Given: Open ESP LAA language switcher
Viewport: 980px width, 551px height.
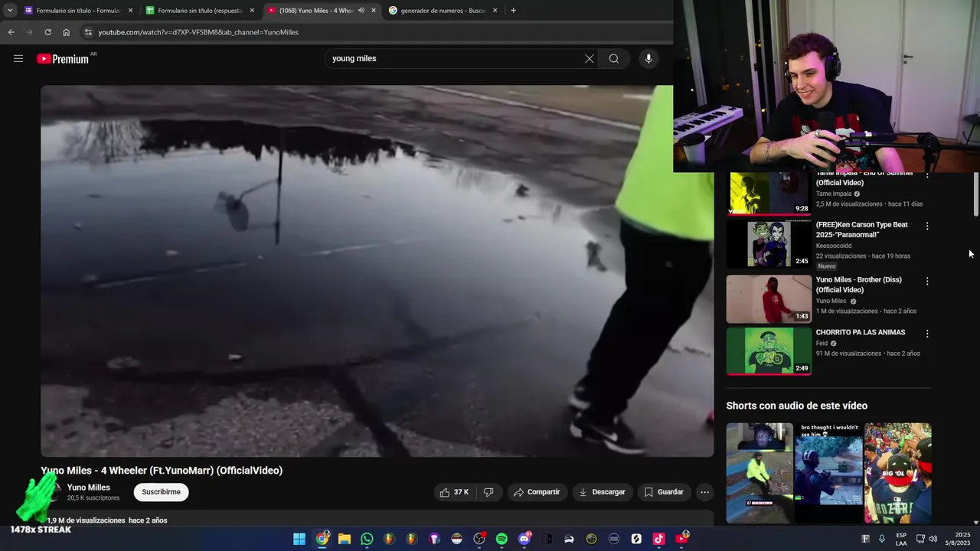Looking at the screenshot, I should point(901,539).
